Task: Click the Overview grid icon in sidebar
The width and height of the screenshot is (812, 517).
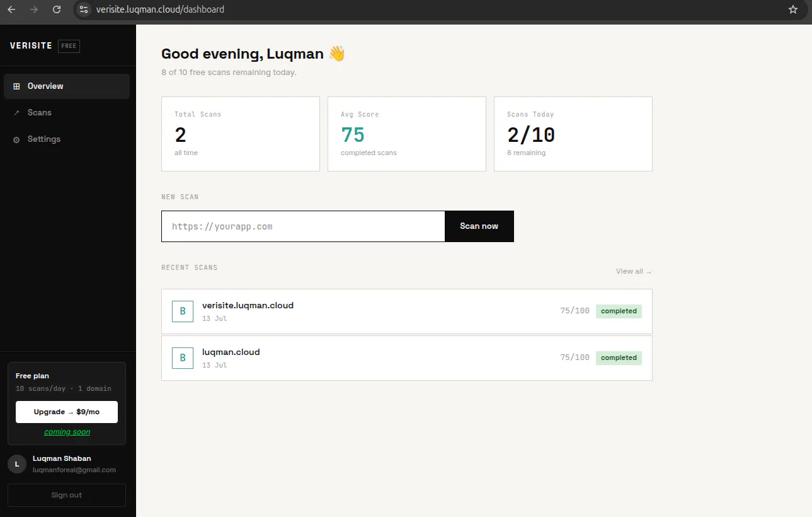Action: (16, 86)
